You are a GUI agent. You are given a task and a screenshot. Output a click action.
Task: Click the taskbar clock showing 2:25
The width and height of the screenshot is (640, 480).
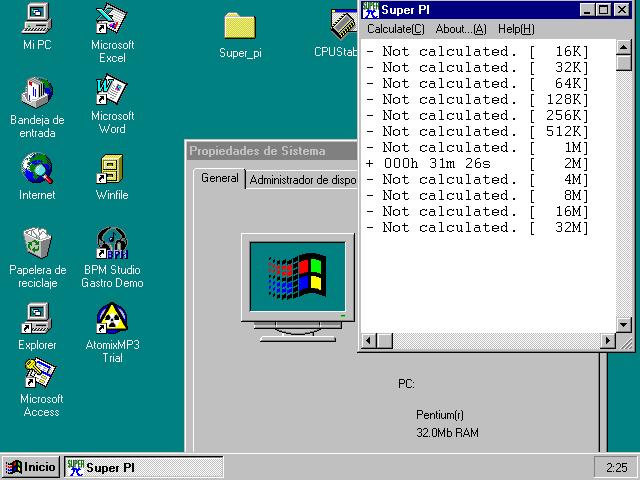click(x=616, y=467)
